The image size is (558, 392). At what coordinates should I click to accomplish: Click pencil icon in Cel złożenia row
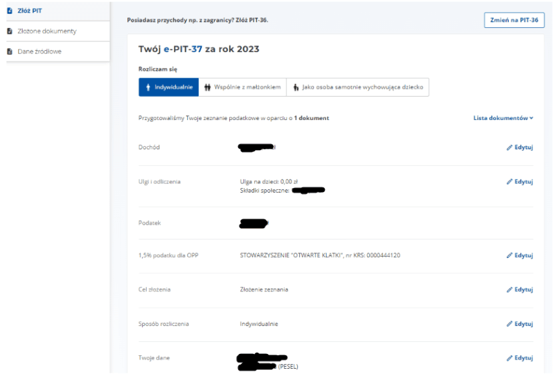(509, 289)
